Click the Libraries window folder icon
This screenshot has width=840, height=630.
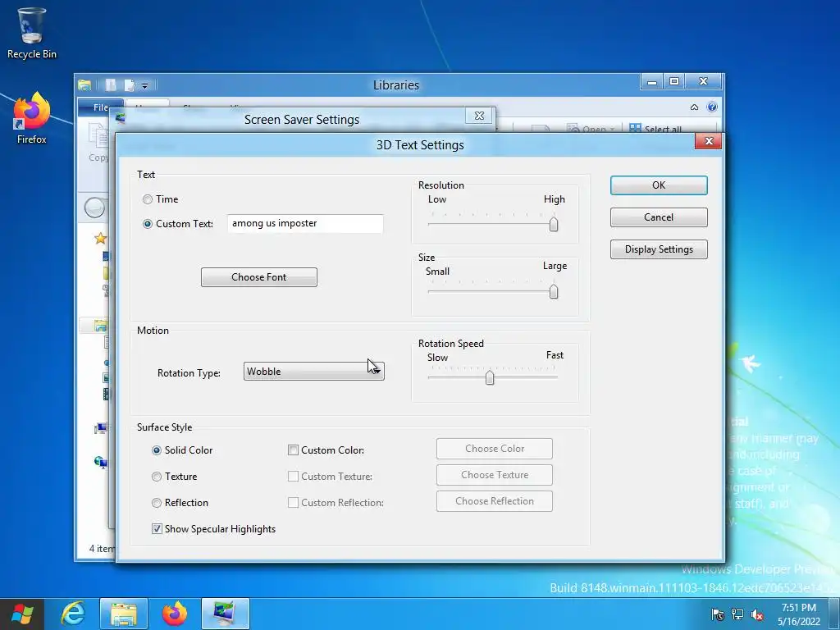(84, 84)
